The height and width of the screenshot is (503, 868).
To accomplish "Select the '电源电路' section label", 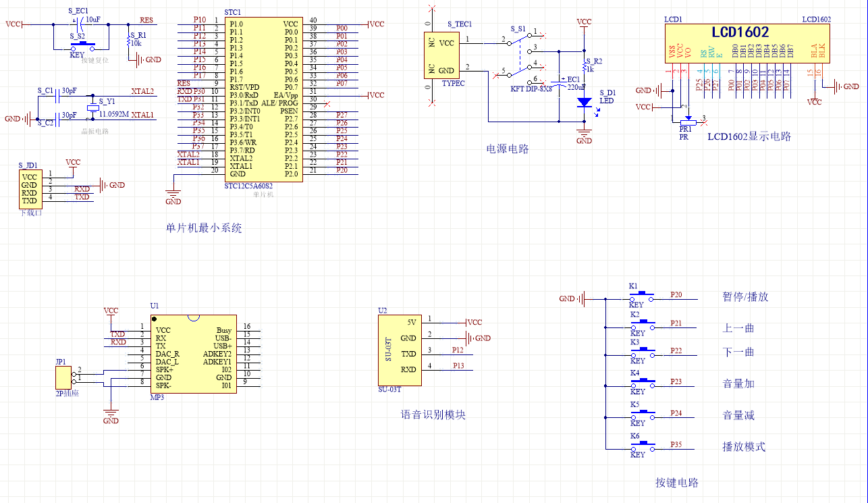I will coord(508,149).
